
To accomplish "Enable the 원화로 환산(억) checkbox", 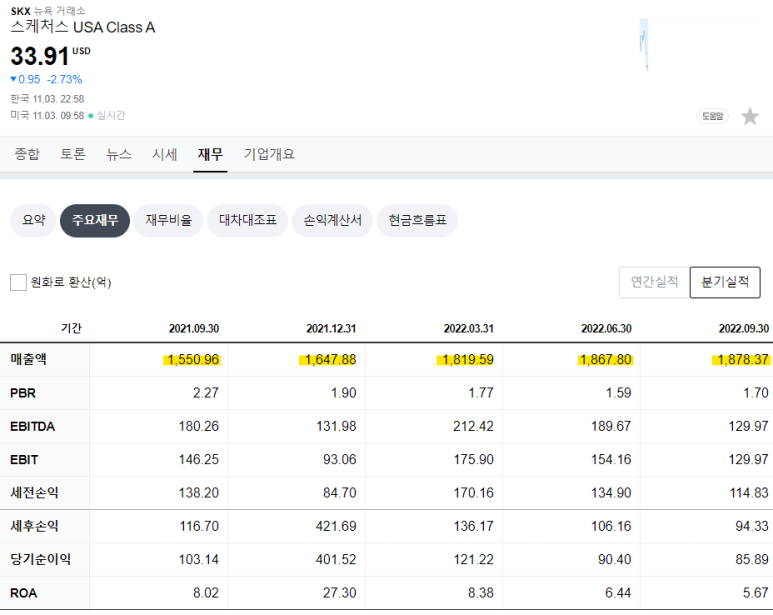I will (x=18, y=282).
